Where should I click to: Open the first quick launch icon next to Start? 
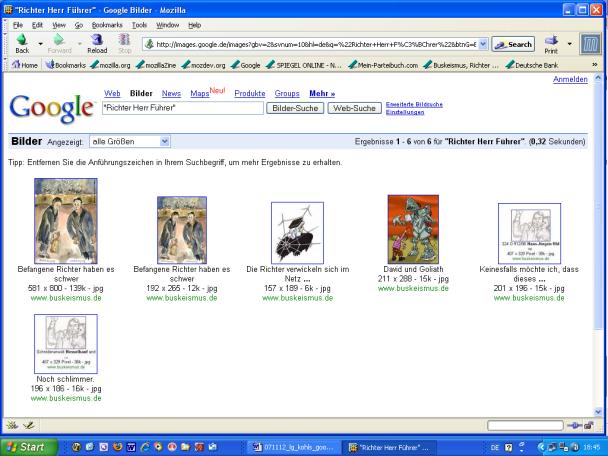[x=76, y=447]
